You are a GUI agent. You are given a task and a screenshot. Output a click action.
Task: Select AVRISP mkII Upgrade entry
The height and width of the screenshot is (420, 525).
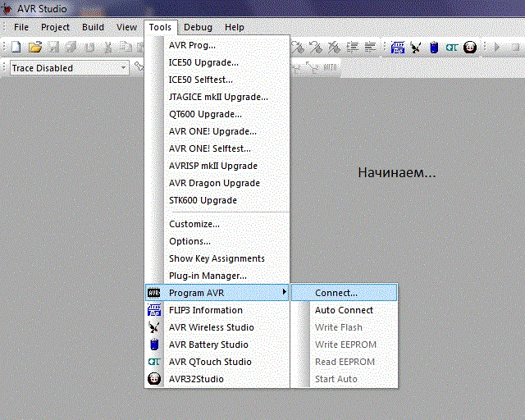(x=217, y=166)
